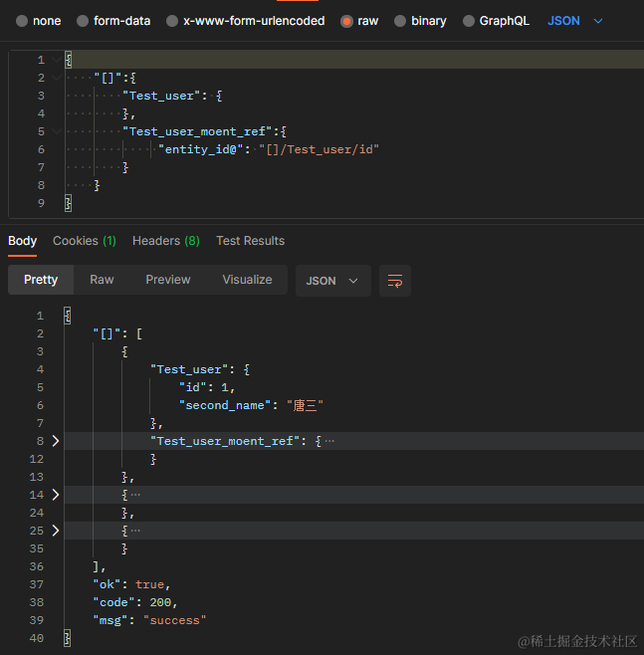
Task: Switch response view to Visualize
Action: [247, 280]
